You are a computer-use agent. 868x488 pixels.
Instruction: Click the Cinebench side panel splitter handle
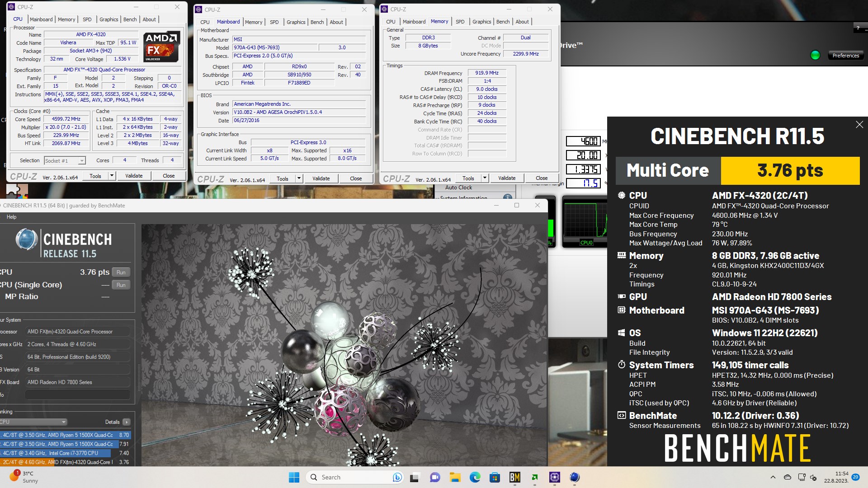[139, 377]
